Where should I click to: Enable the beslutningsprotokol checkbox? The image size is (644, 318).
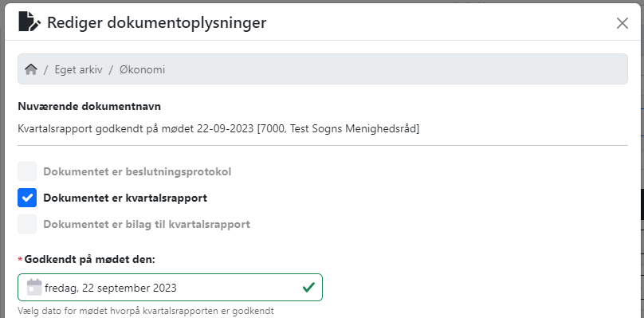pyautogui.click(x=27, y=171)
